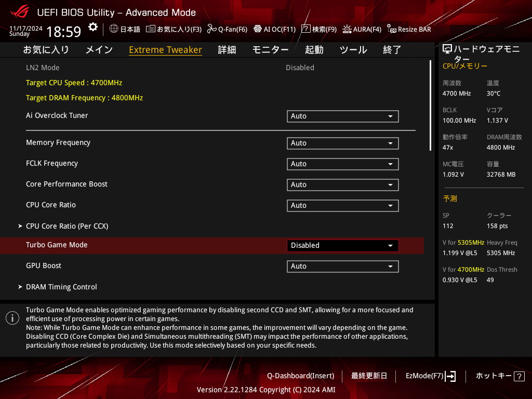
Task: Click the 4700 MHz frequency value
Action: click(x=457, y=94)
